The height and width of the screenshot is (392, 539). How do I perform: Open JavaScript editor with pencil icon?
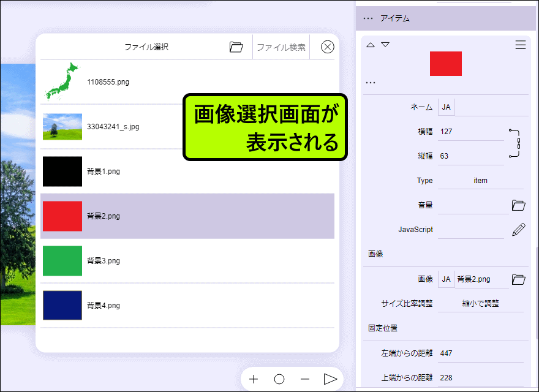[519, 230]
